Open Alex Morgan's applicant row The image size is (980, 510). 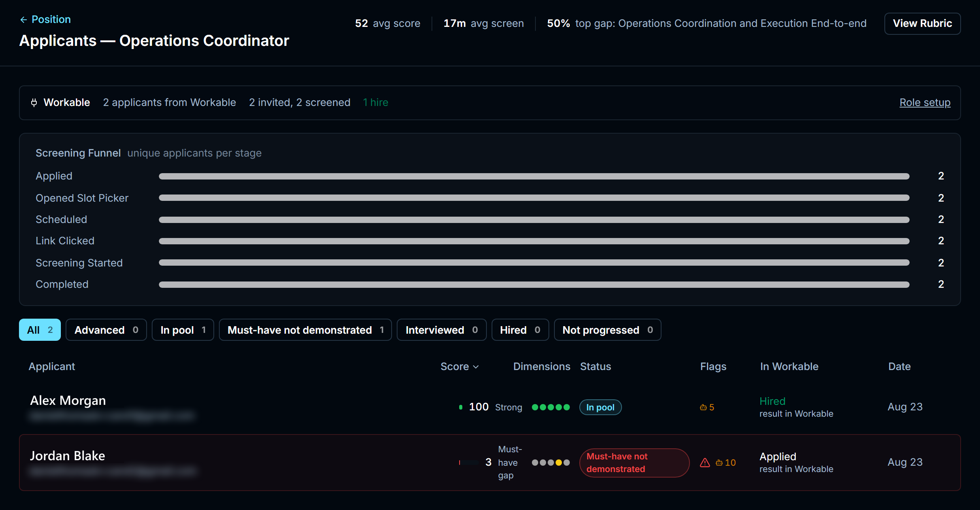pos(490,407)
